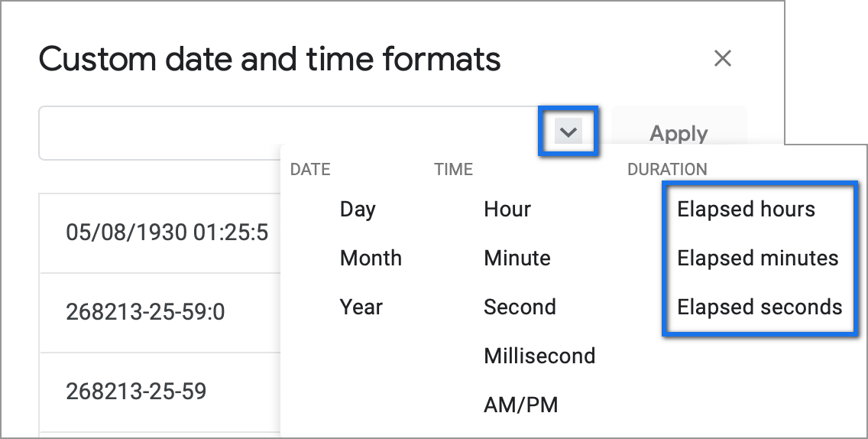Screen dimensions: 868x439
Task: Open the format options dropdown arrow
Action: tap(568, 132)
